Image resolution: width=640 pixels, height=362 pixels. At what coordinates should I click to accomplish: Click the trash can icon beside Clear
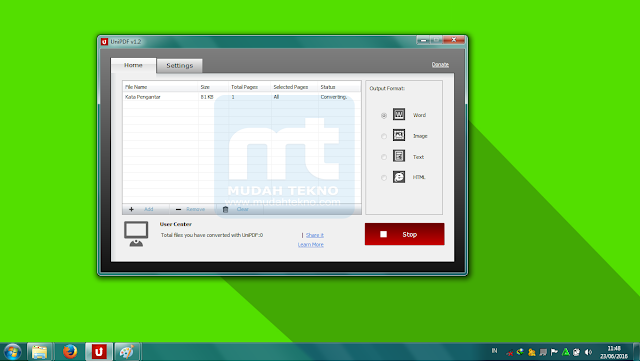[225, 209]
